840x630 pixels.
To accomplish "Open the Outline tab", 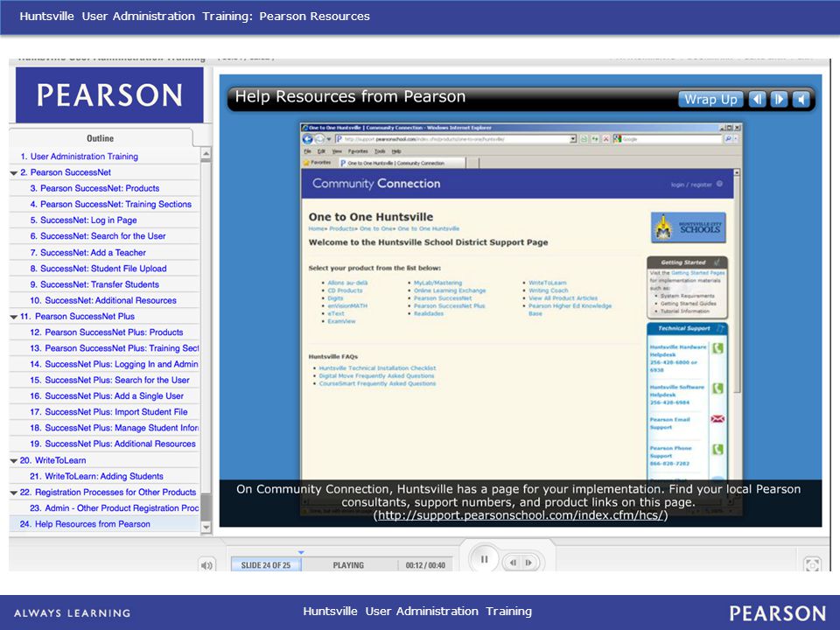I will point(100,138).
